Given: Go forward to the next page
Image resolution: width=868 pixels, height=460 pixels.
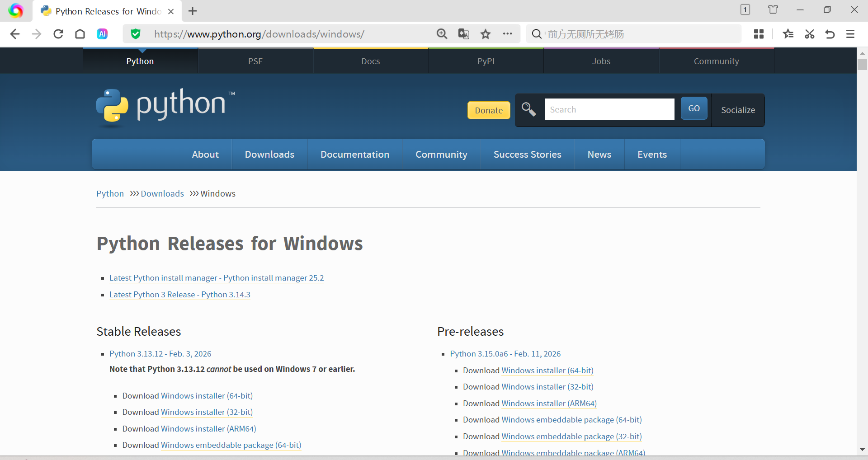Looking at the screenshot, I should [37, 34].
